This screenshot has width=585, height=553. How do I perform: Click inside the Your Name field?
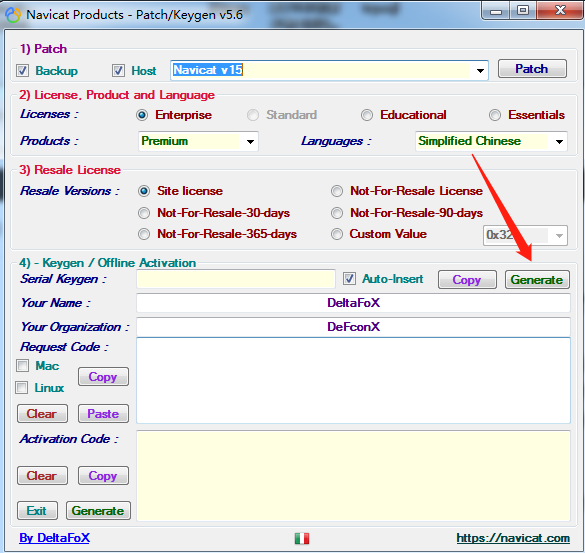pyautogui.click(x=353, y=303)
